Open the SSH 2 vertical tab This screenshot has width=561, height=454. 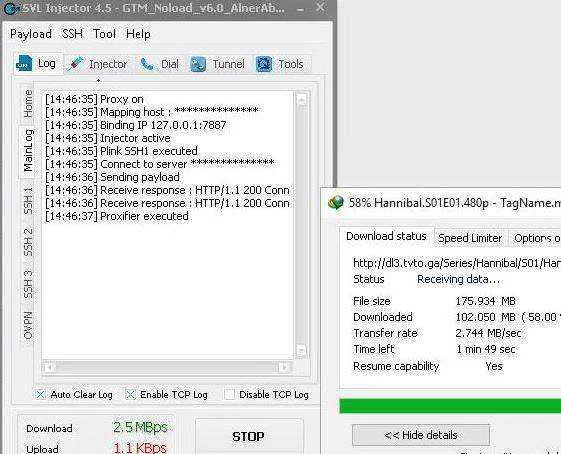pyautogui.click(x=28, y=242)
